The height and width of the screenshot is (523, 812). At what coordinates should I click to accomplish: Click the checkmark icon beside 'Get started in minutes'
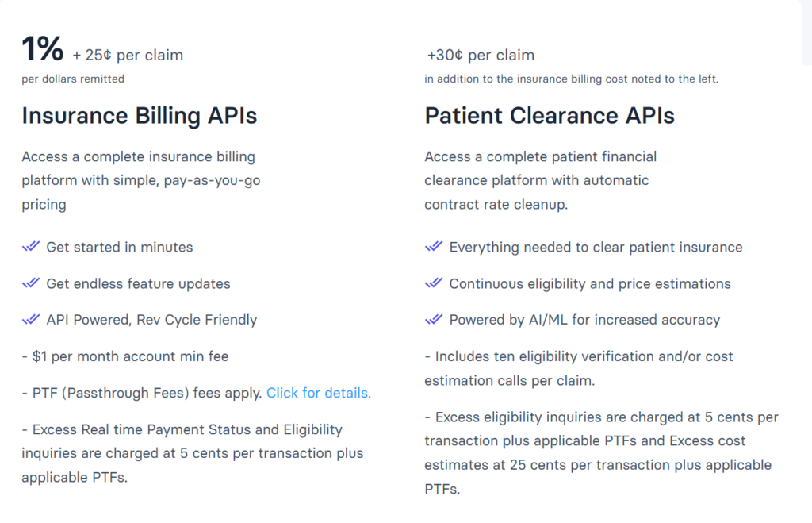(31, 247)
